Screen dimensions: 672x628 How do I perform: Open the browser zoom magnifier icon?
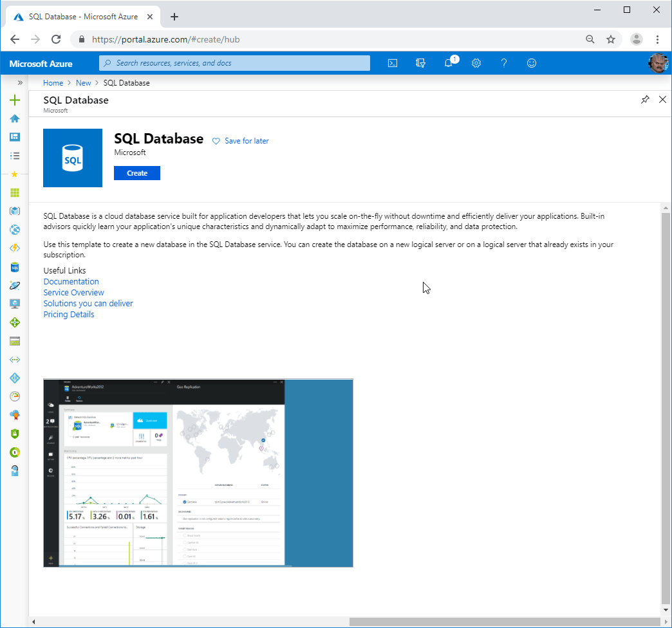590,39
